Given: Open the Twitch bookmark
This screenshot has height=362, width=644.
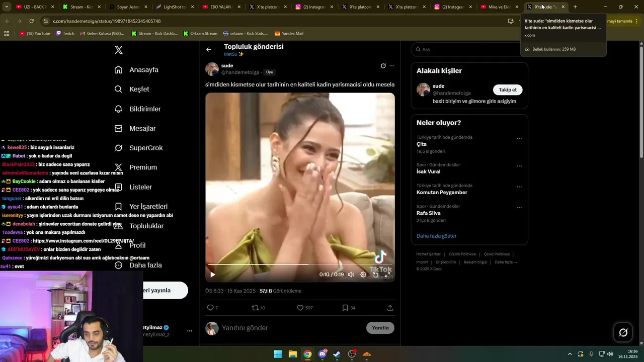Looking at the screenshot, I should pos(65,34).
